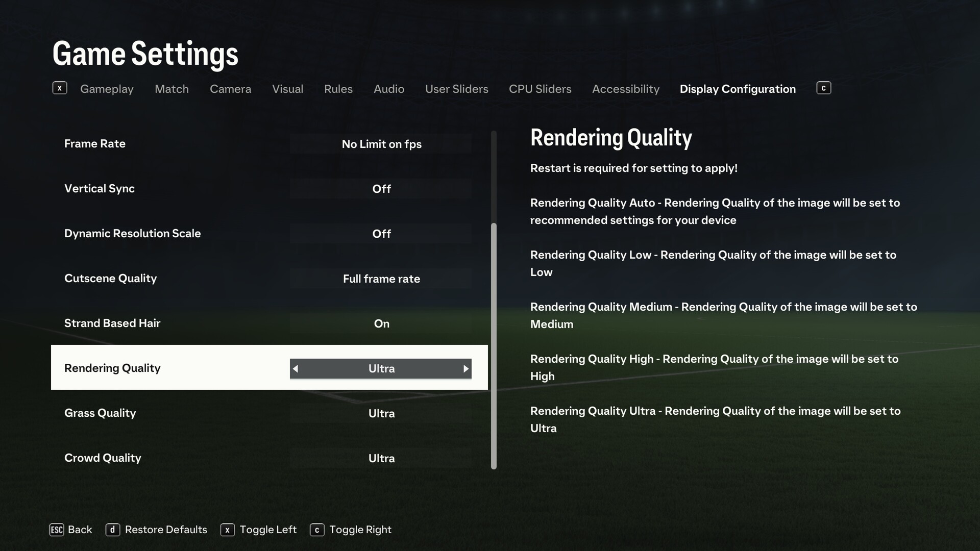Toggle Vertical Sync off setting
Viewport: 980px width, 551px height.
381,188
